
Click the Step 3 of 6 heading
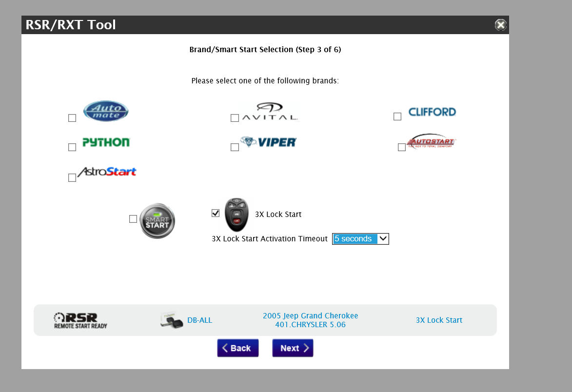265,50
